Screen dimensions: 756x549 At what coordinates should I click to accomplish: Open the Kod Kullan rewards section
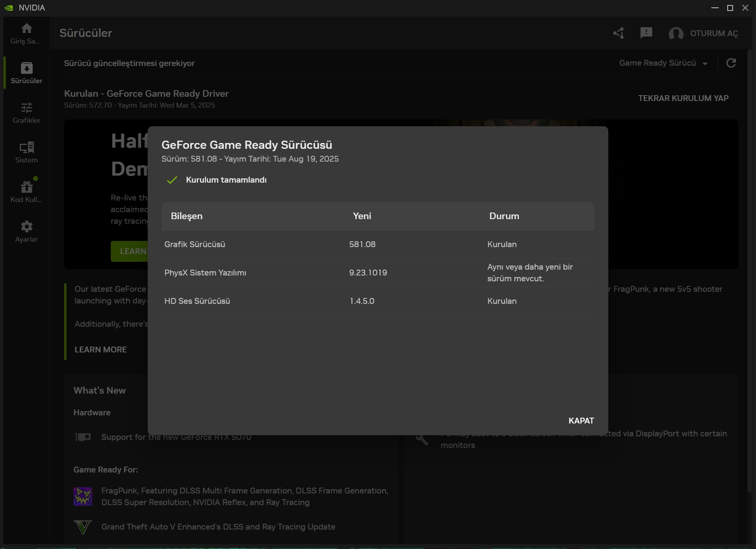tap(26, 191)
